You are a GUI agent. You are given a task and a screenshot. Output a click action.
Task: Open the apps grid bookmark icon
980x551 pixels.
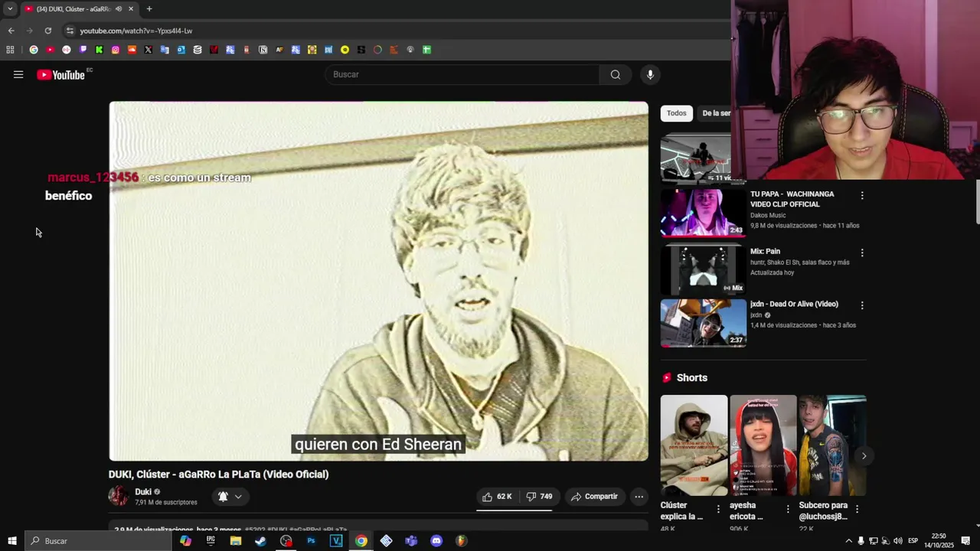10,50
